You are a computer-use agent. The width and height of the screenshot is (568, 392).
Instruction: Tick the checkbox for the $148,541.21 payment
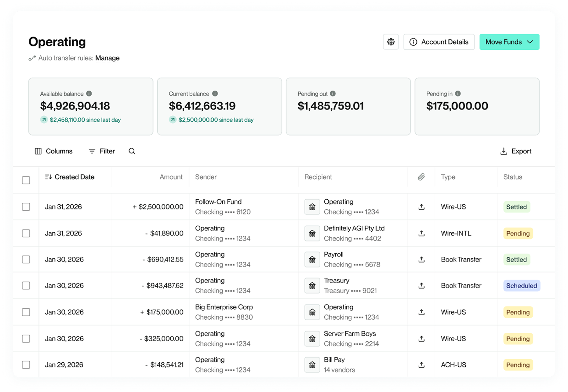(x=26, y=365)
